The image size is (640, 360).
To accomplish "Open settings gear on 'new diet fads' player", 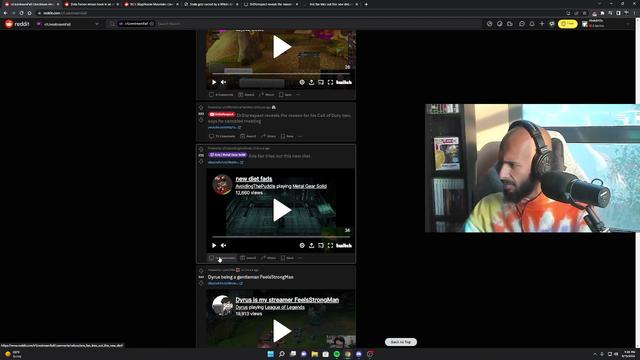I will [x=302, y=245].
